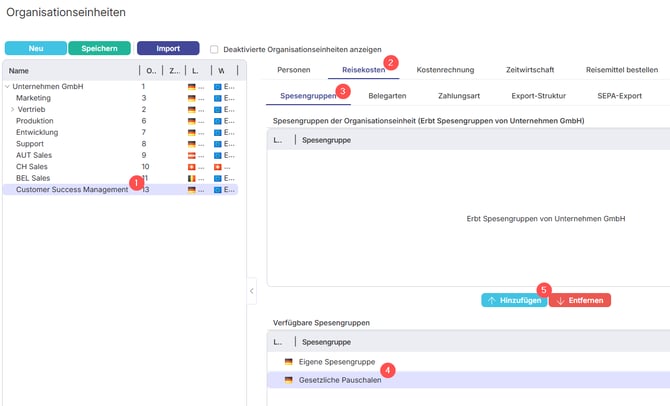Collapse the left panel with splitter arrow

coord(251,291)
